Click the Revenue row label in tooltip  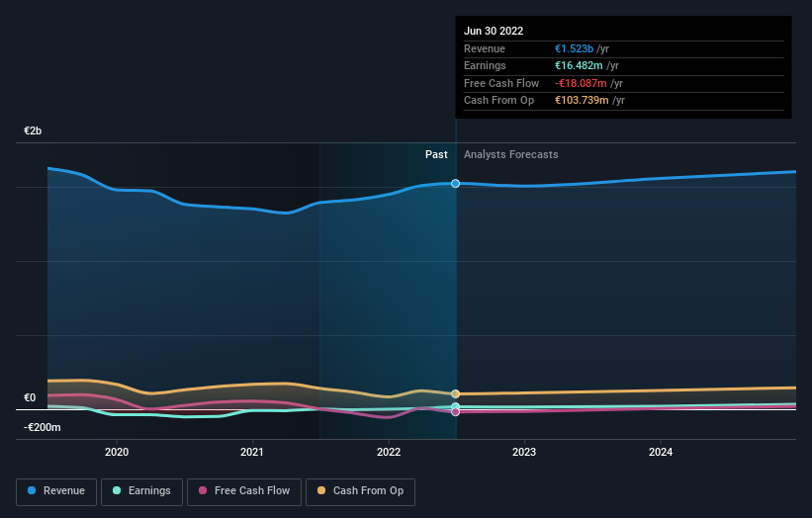[x=485, y=48]
